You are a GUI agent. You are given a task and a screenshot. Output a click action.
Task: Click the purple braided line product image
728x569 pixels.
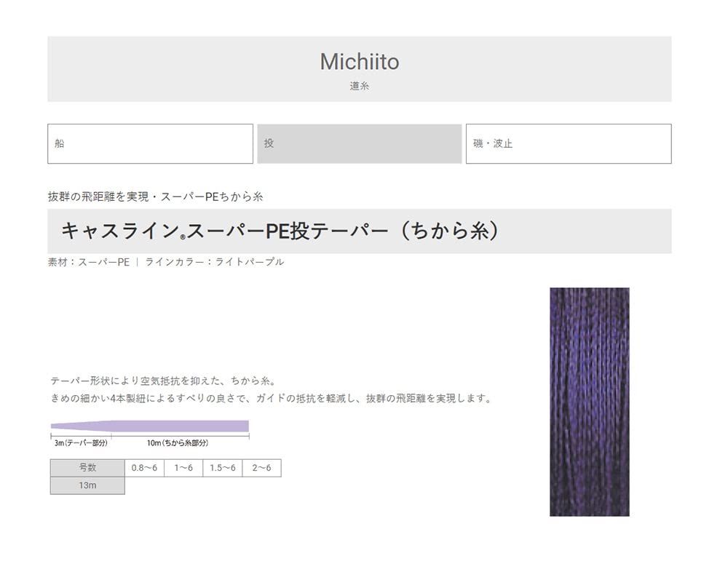coord(590,402)
